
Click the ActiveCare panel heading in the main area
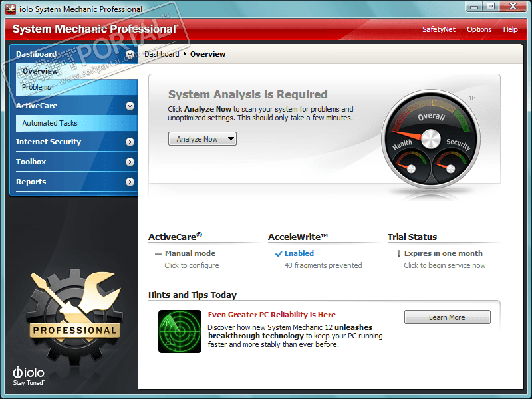[175, 237]
